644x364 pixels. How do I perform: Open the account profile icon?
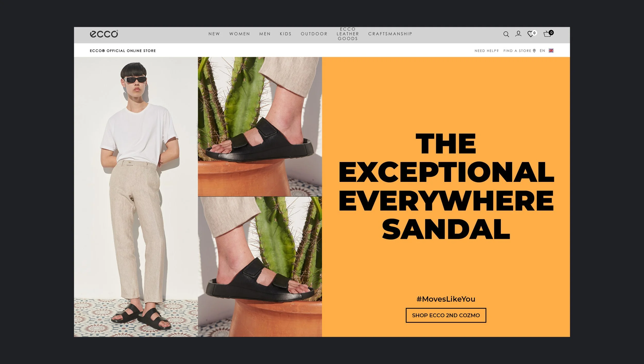click(518, 34)
